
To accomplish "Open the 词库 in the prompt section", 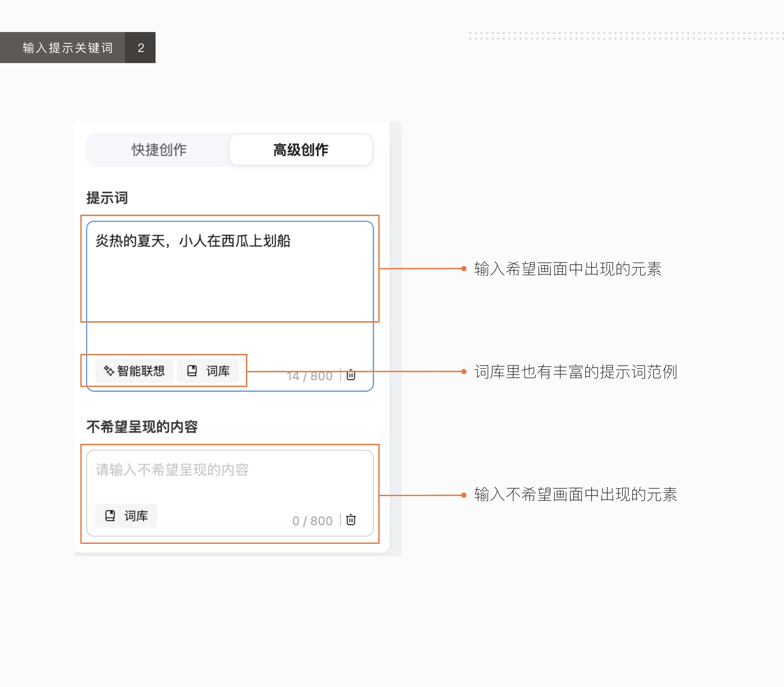I will (x=208, y=370).
